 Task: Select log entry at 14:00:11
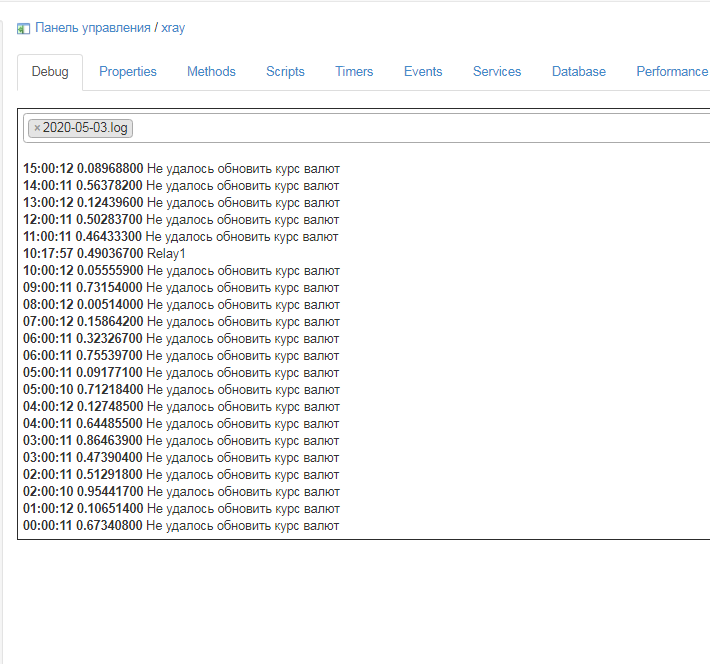[x=181, y=186]
